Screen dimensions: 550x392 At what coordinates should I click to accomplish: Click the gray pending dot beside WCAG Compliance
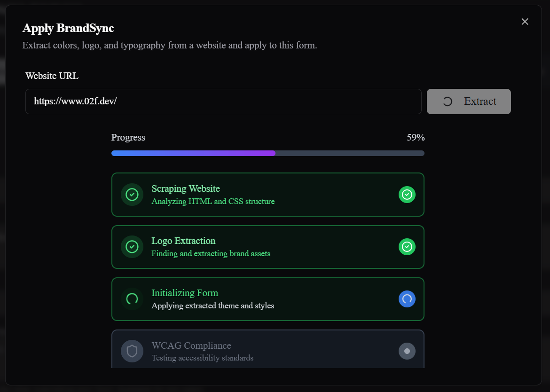click(x=407, y=351)
